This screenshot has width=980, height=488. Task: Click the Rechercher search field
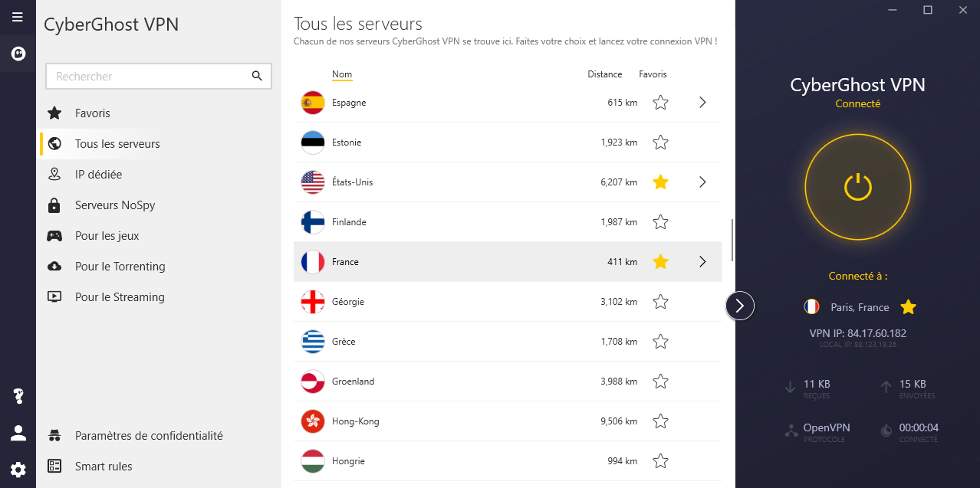pos(150,77)
